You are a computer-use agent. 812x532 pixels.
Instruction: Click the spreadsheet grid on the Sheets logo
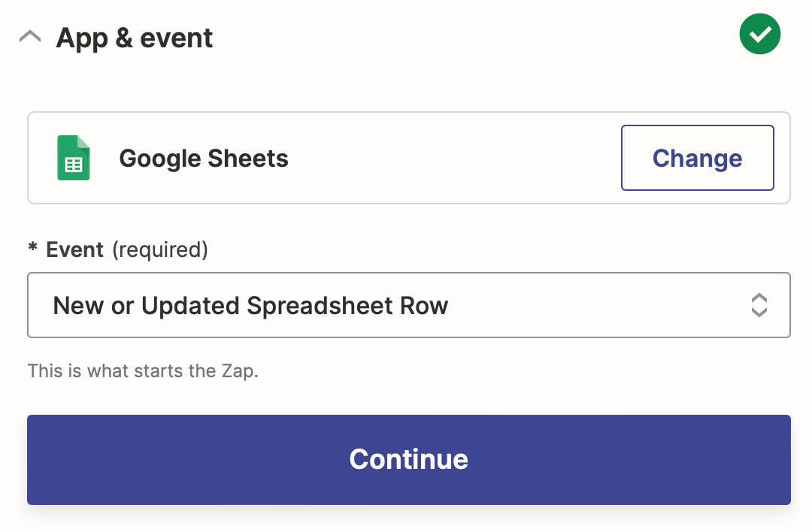(74, 165)
